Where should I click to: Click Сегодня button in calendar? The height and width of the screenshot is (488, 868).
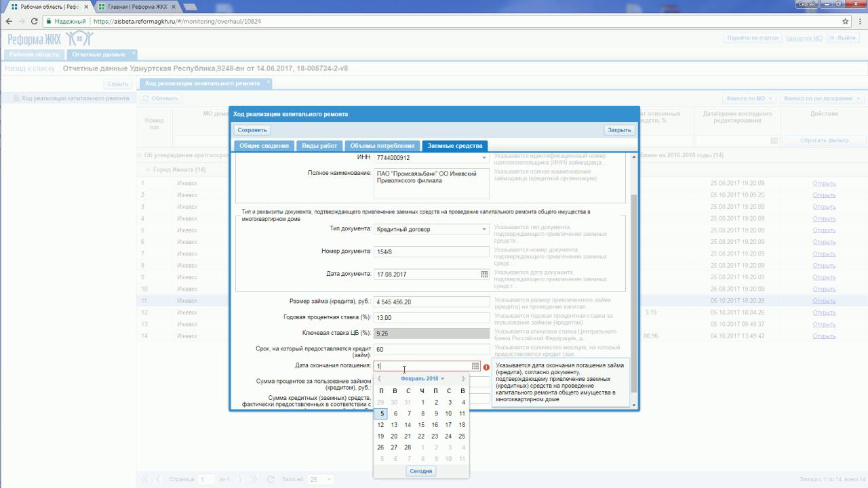tap(421, 471)
